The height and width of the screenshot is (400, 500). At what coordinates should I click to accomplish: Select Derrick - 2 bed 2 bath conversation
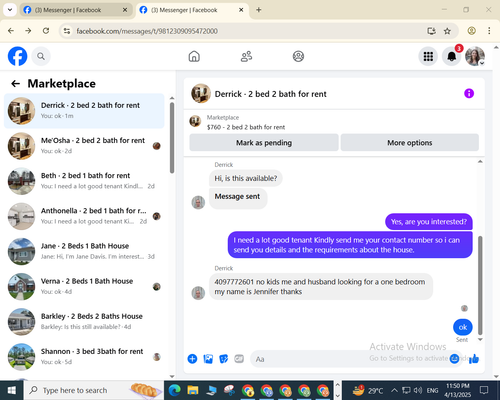click(84, 111)
